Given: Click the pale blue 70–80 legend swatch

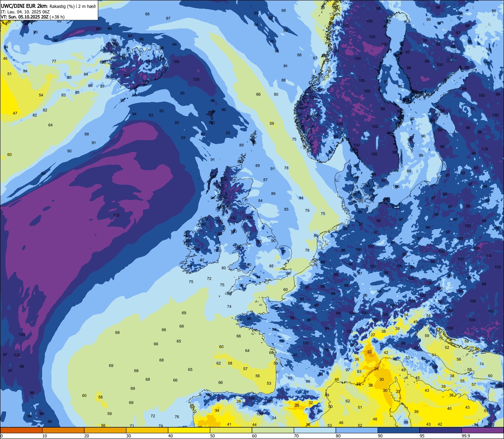Looking at the screenshot, I should point(315,430).
